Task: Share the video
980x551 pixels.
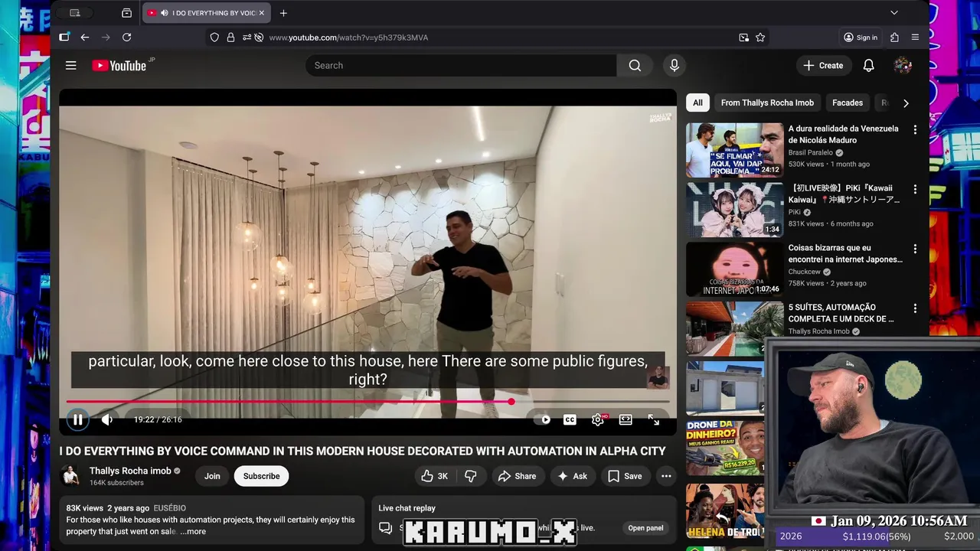Action: [518, 476]
